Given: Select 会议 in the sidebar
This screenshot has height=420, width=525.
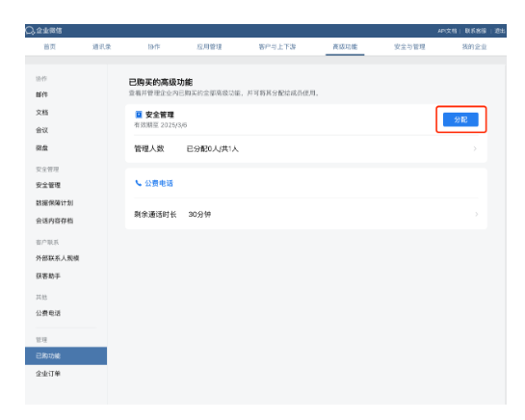Looking at the screenshot, I should point(41,130).
